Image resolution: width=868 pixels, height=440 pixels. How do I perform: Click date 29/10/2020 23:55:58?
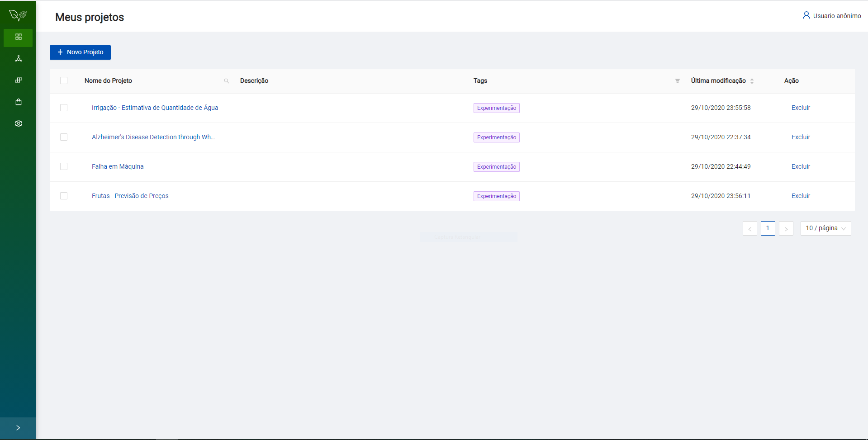(x=721, y=108)
